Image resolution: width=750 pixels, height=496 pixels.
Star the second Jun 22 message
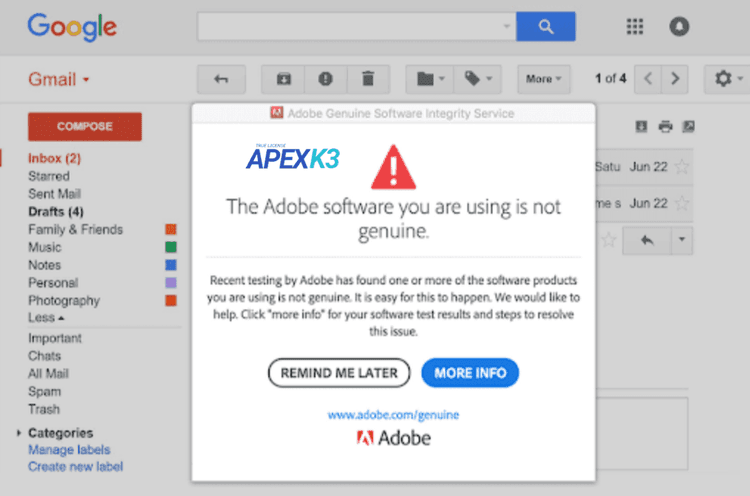pyautogui.click(x=682, y=203)
